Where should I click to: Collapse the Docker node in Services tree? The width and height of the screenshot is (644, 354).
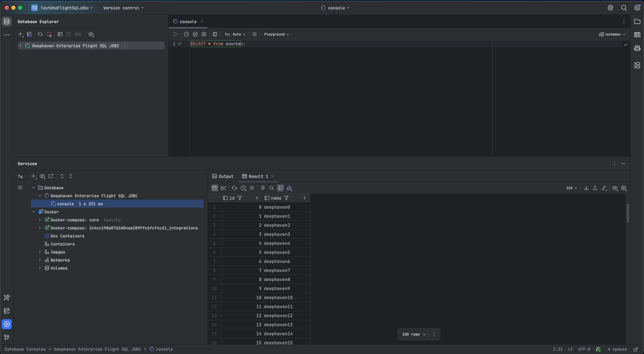tap(34, 212)
